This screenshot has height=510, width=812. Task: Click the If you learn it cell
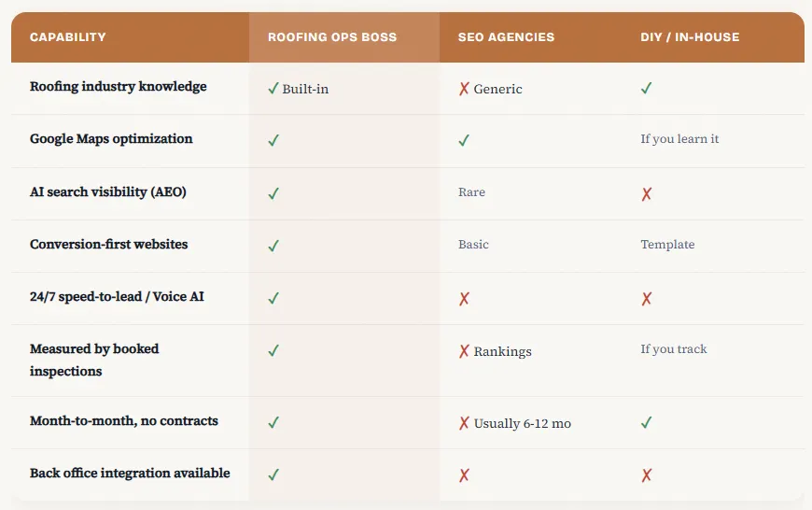(679, 139)
